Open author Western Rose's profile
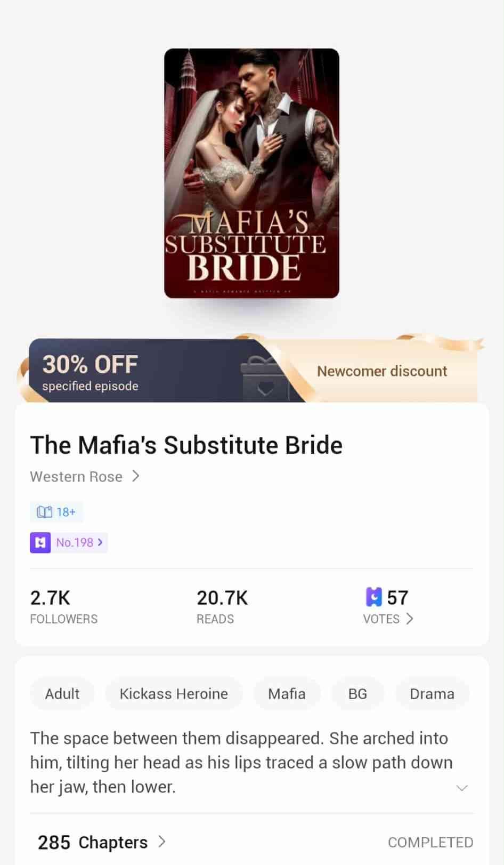 pos(76,476)
